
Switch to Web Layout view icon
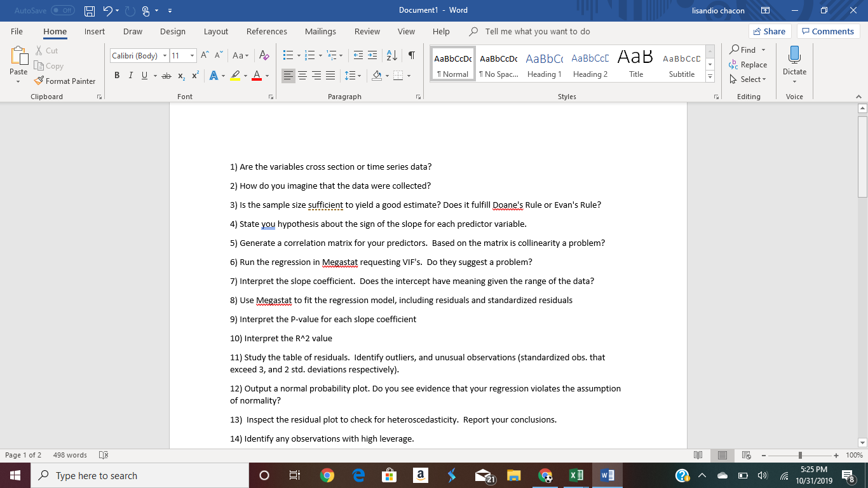click(746, 455)
